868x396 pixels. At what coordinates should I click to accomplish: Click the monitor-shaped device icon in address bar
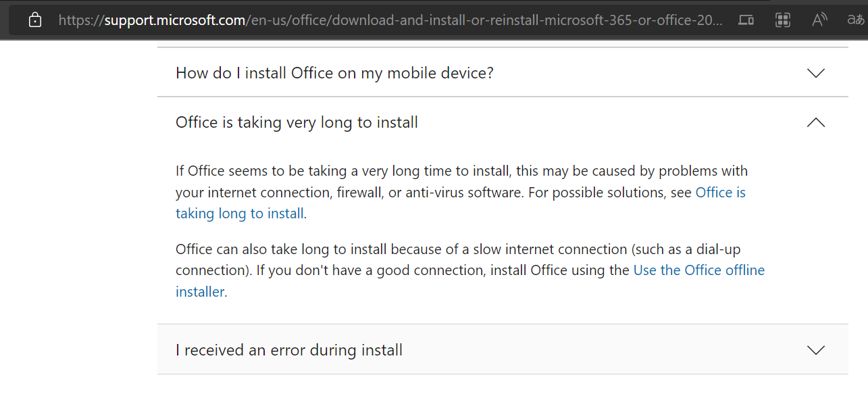[746, 20]
